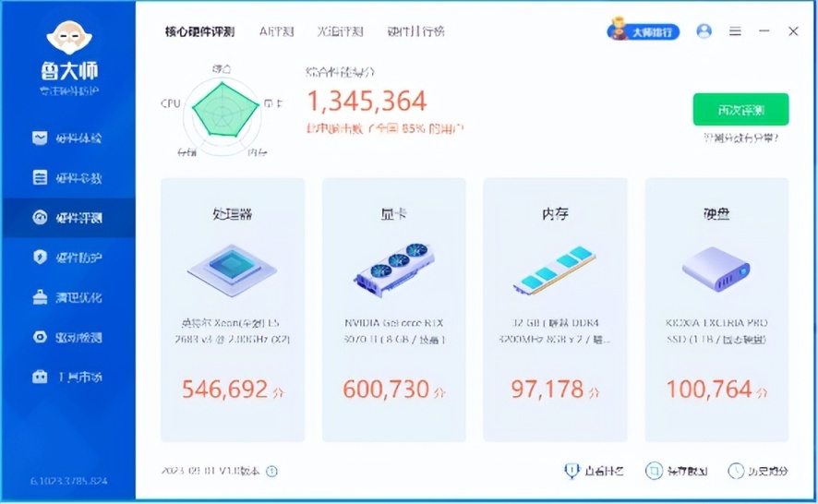
Task: Click the 综合性能得分 label
Action: click(x=340, y=72)
